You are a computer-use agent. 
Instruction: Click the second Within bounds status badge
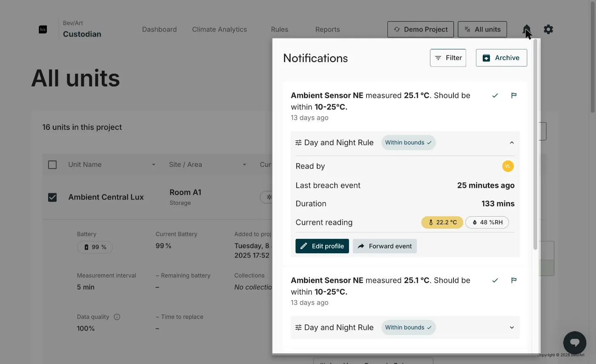tap(408, 327)
